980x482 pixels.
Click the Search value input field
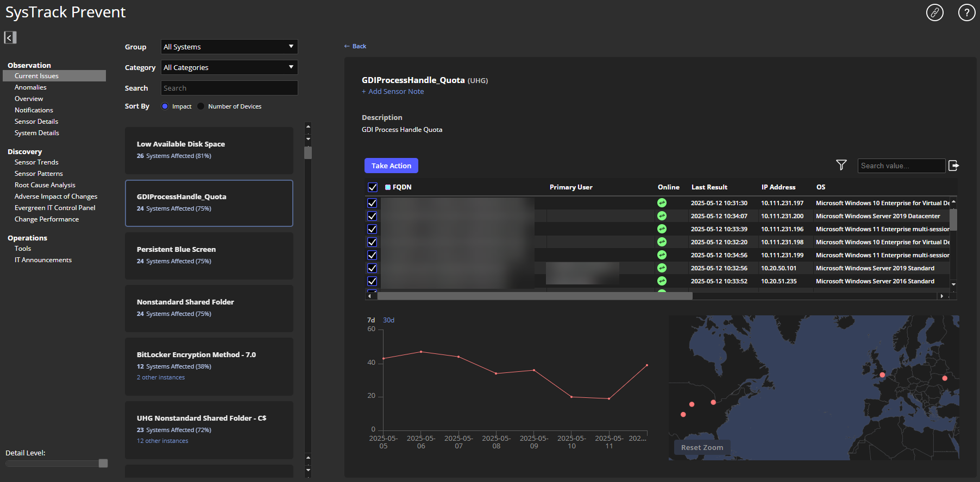click(x=901, y=166)
